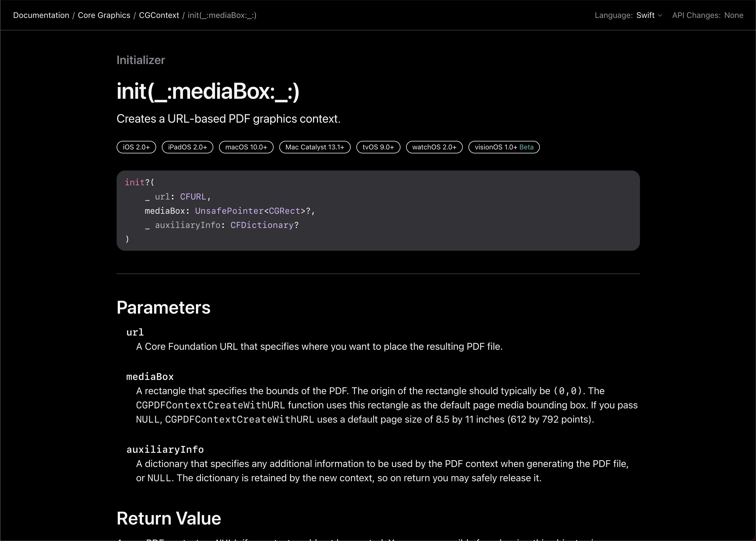Click the mediaBox parameter name

coord(150,377)
